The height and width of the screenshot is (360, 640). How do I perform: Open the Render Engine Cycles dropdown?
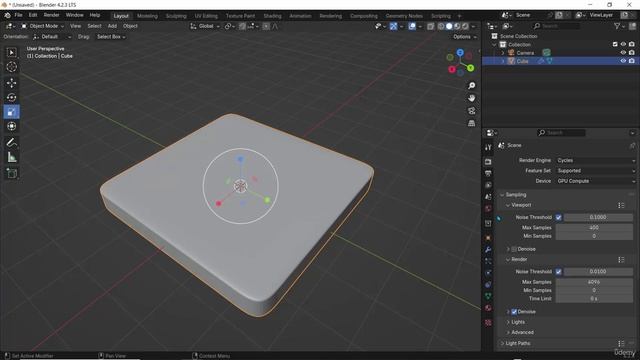[596, 160]
